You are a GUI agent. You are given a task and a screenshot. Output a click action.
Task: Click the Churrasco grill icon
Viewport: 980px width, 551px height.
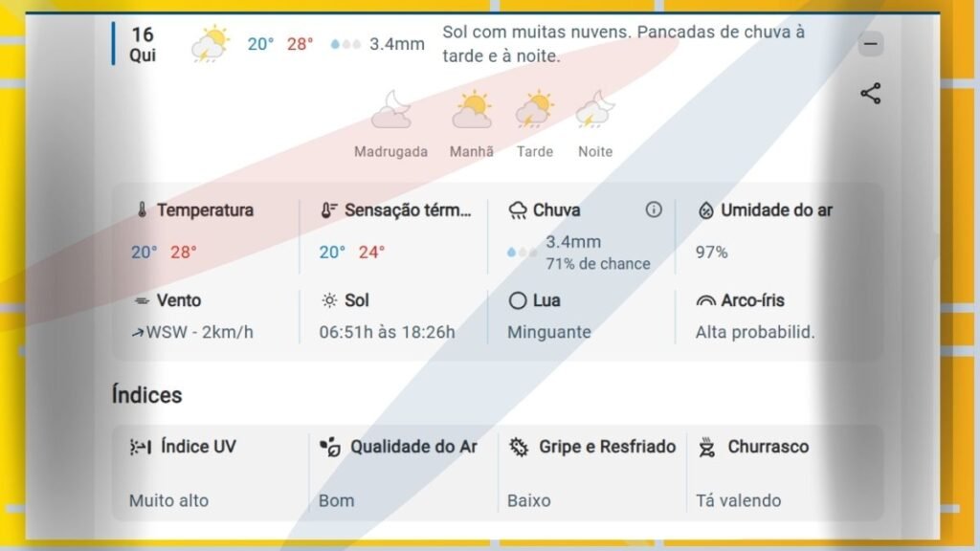pyautogui.click(x=707, y=447)
